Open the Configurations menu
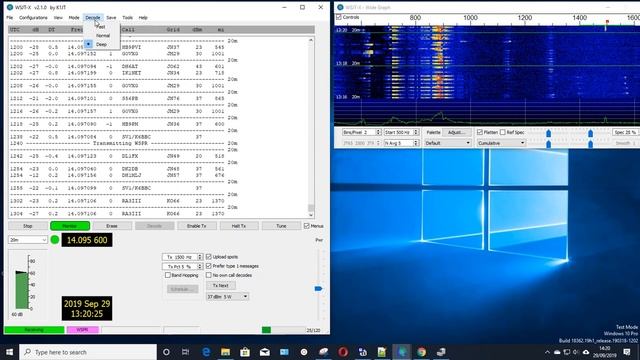The width and height of the screenshot is (640, 360). tap(33, 18)
